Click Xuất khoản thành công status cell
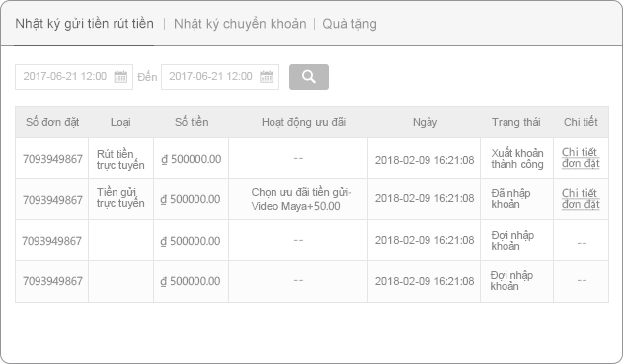 517,158
